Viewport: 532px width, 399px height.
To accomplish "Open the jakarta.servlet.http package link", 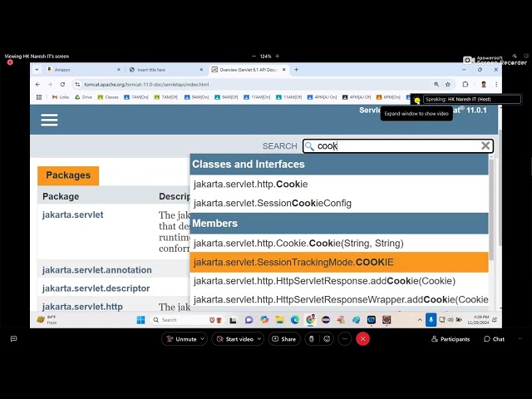I will 82,307.
